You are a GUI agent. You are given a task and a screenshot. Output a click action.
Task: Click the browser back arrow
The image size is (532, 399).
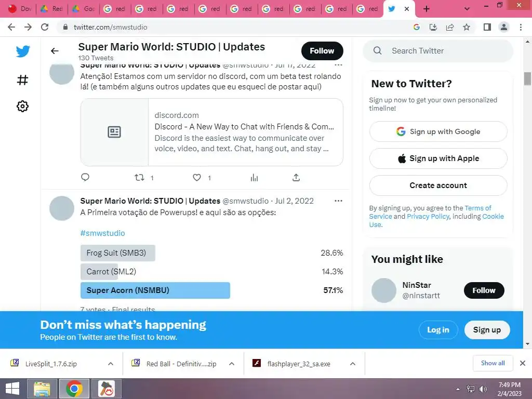[x=11, y=27]
